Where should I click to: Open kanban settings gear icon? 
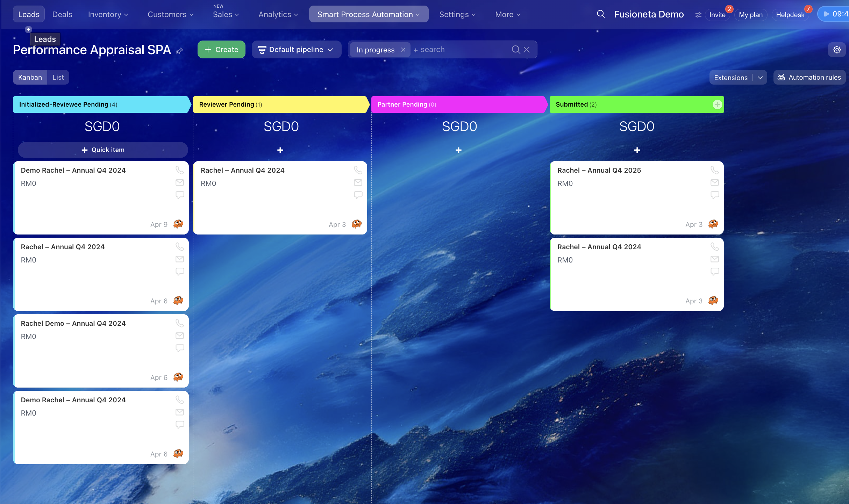click(x=837, y=50)
